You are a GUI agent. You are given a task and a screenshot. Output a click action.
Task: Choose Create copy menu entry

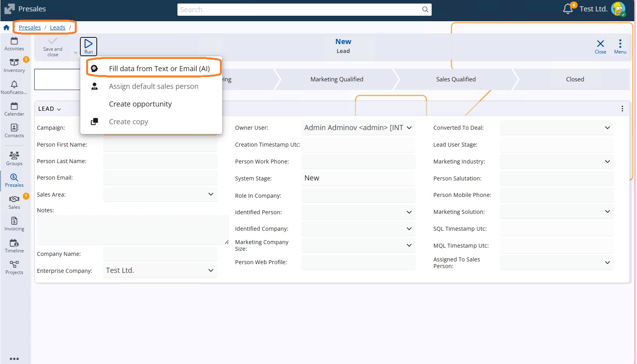pyautogui.click(x=151, y=121)
